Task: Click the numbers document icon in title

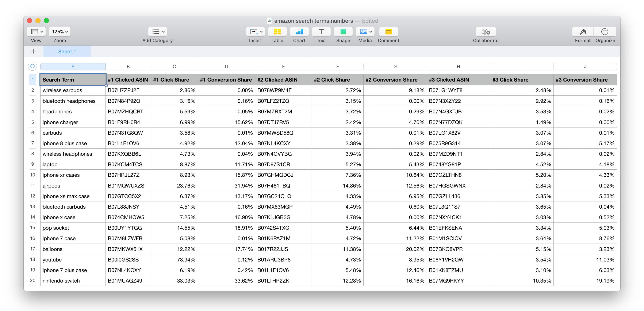Action: click(269, 21)
